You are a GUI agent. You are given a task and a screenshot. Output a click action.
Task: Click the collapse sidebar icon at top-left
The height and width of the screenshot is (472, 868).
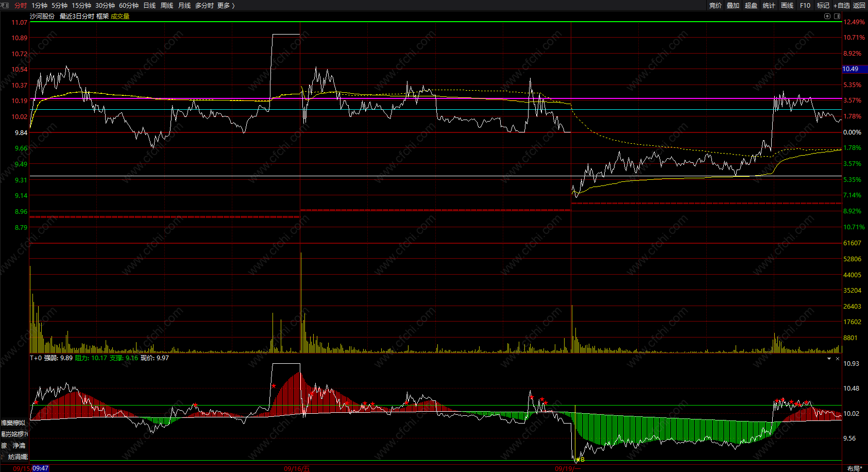coord(6,5)
